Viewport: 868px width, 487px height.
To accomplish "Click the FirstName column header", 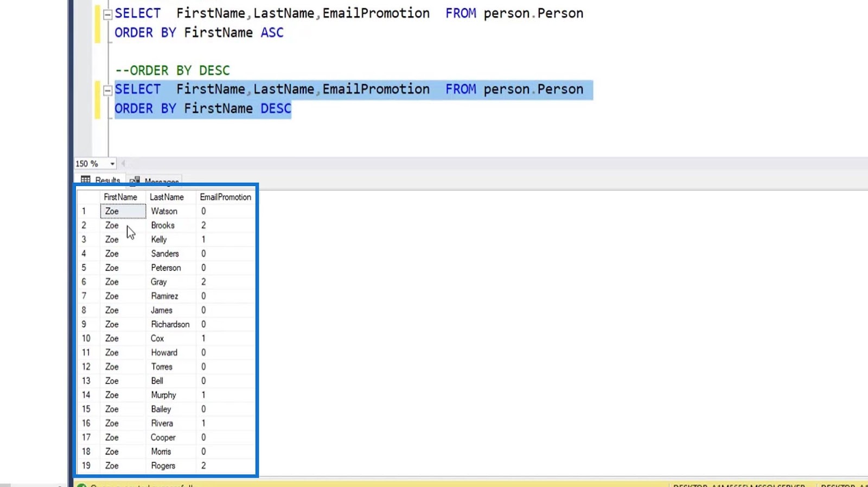I will click(x=123, y=197).
